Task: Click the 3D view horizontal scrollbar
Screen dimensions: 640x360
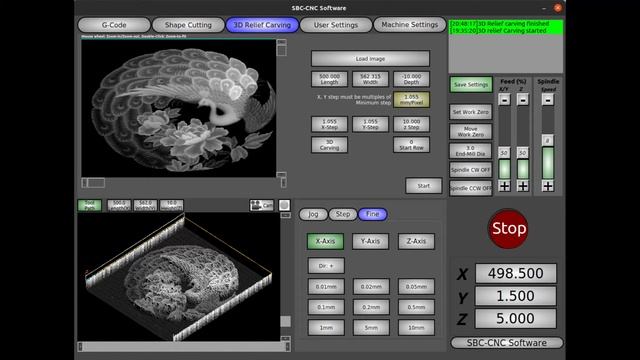Action: (x=184, y=347)
